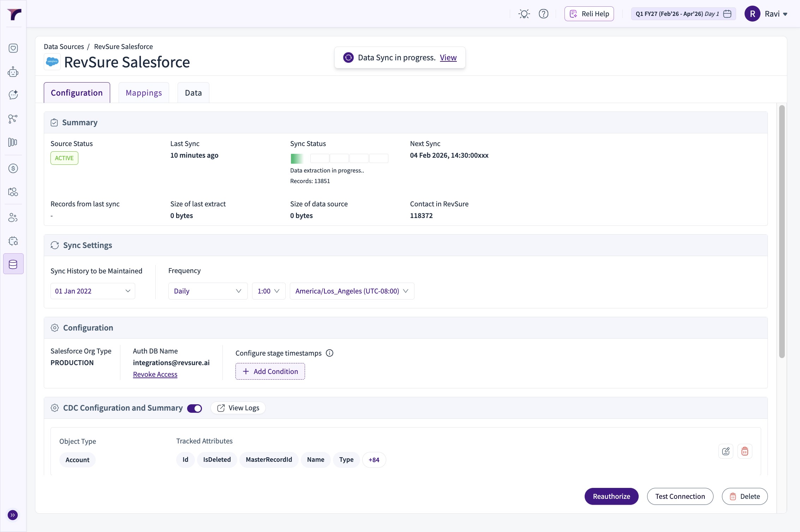
Task: Click the Reauthorize button
Action: [611, 496]
